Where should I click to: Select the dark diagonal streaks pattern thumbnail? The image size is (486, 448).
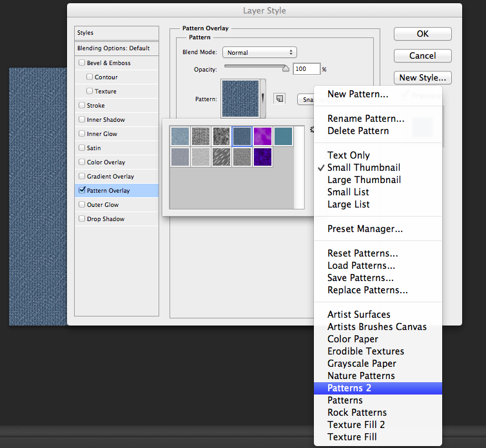tap(221, 157)
